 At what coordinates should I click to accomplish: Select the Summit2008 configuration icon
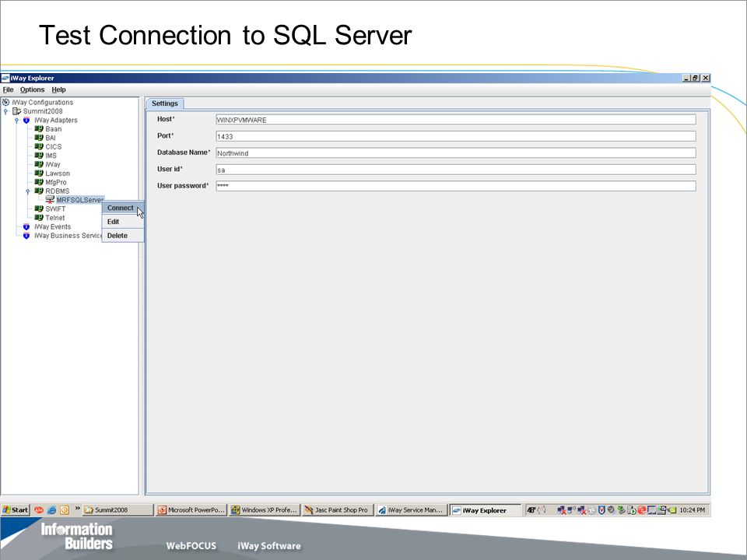[16, 111]
